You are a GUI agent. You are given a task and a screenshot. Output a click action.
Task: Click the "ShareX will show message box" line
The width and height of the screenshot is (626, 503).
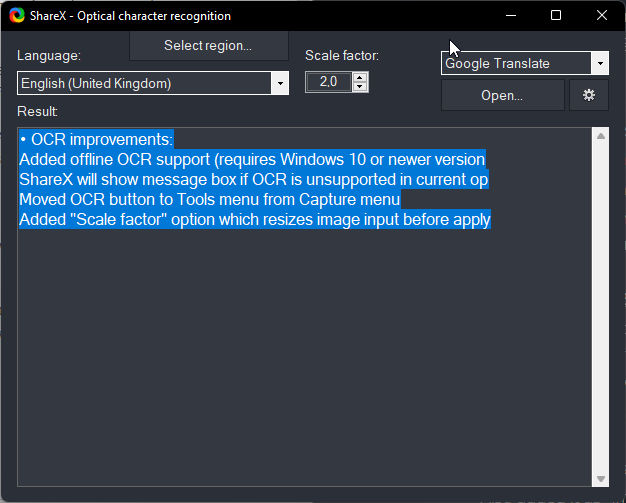tap(250, 179)
